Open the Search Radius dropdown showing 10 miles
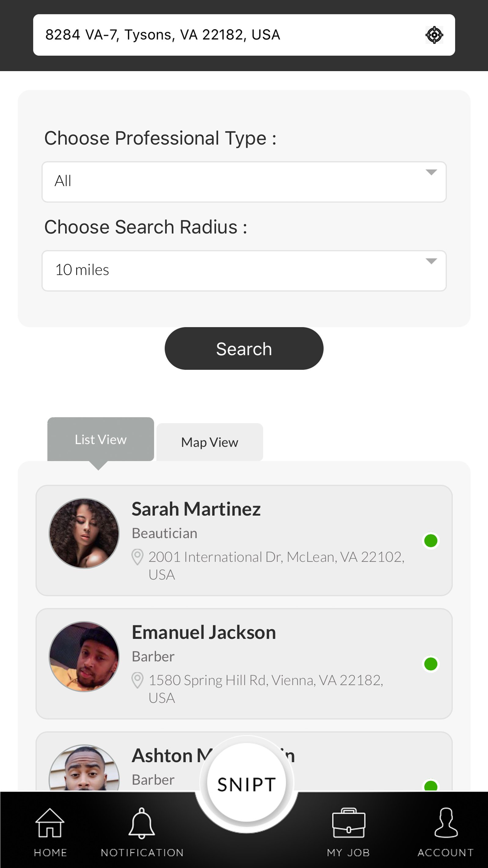The image size is (488, 868). tap(244, 271)
